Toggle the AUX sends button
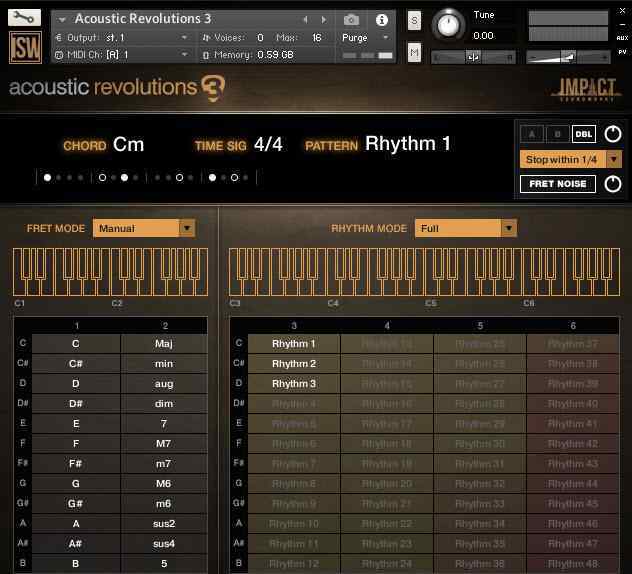 [x=622, y=38]
